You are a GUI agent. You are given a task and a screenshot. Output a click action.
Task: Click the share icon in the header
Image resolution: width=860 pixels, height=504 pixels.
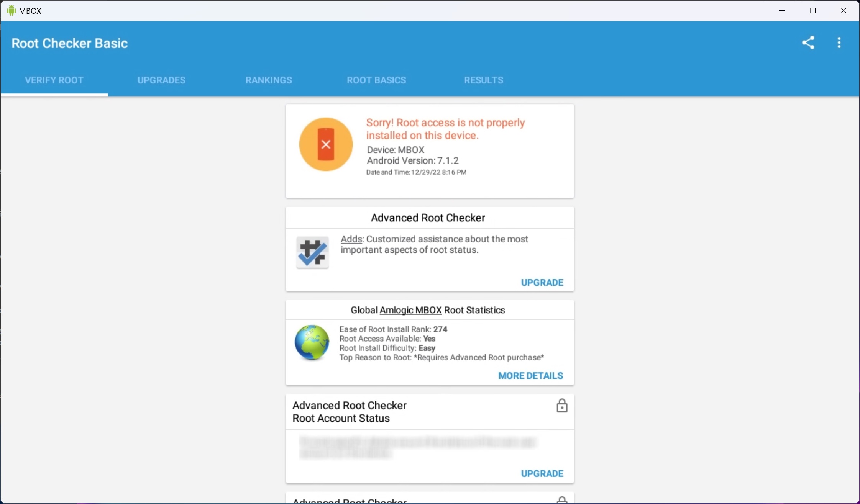808,43
